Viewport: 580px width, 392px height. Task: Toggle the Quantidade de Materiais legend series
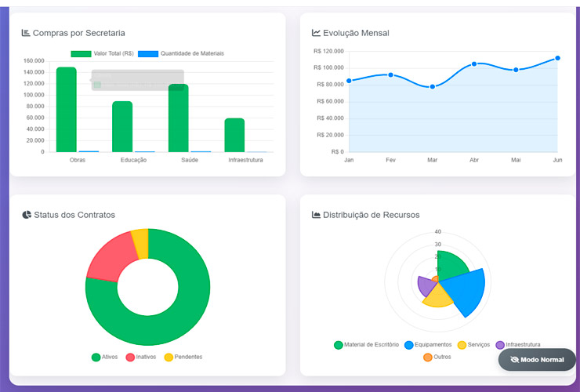point(181,53)
